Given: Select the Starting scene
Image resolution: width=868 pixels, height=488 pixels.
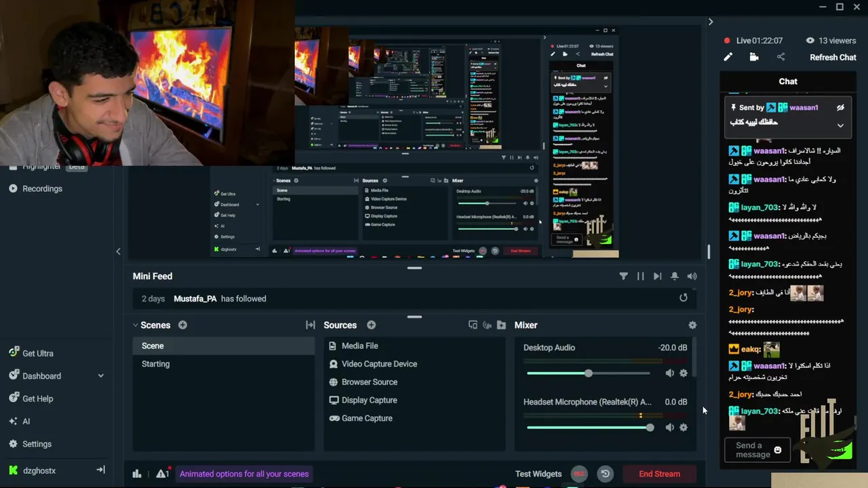Looking at the screenshot, I should 224,364.
